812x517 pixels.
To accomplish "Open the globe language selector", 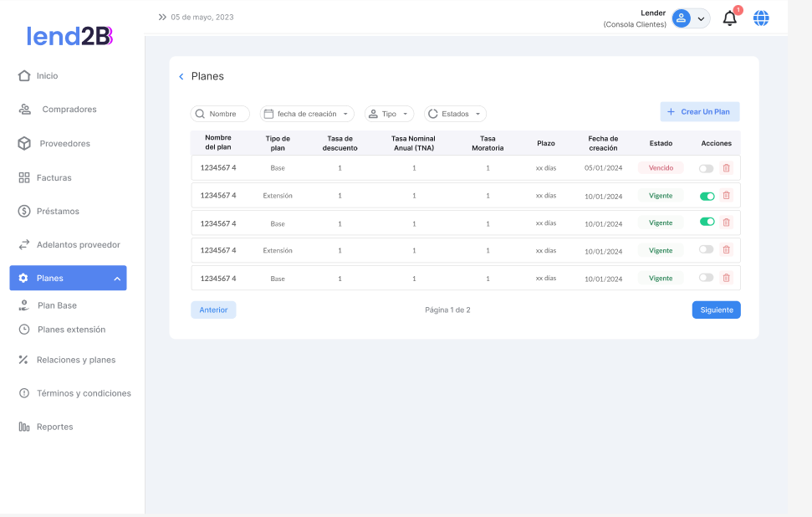I will [x=761, y=18].
